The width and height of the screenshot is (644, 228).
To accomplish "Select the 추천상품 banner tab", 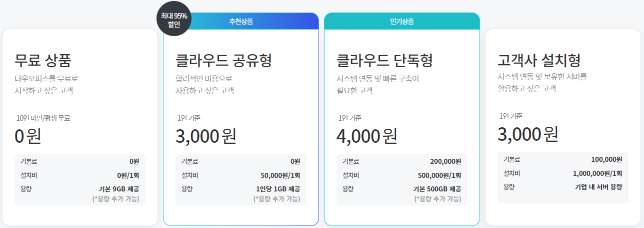I will 241,22.
